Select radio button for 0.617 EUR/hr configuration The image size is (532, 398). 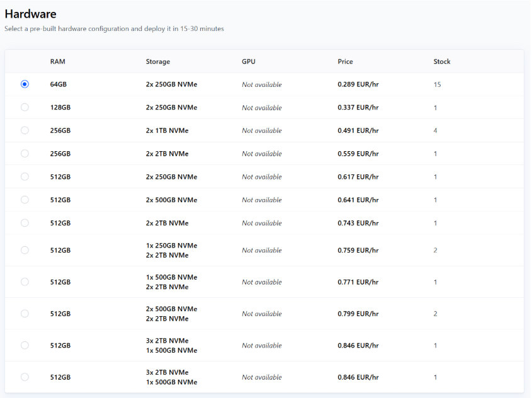point(25,177)
